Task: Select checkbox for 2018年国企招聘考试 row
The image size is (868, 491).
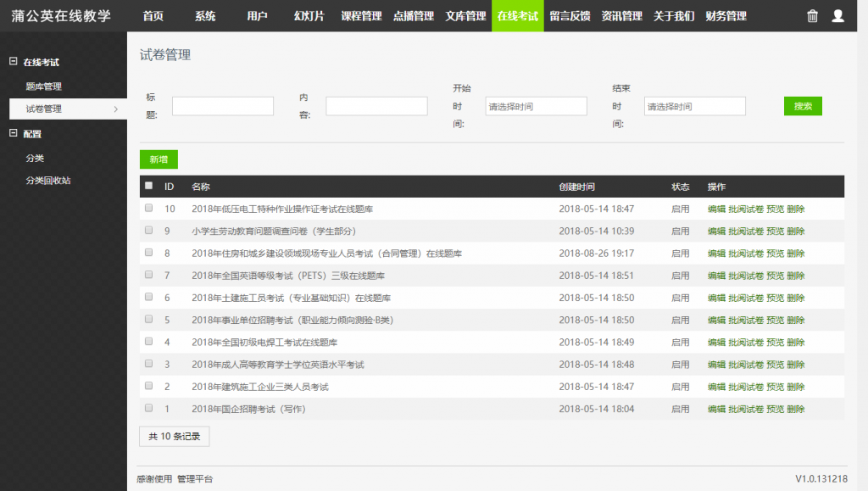Action: click(x=149, y=408)
